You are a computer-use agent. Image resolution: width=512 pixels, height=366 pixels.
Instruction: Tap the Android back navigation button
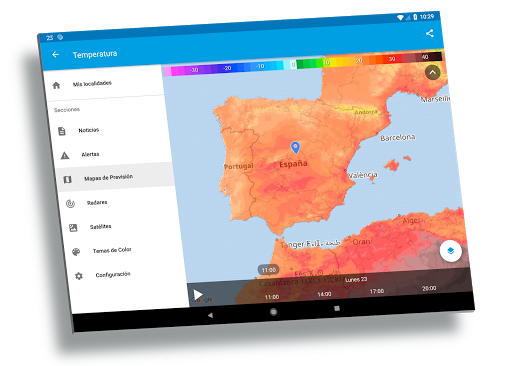tap(210, 315)
